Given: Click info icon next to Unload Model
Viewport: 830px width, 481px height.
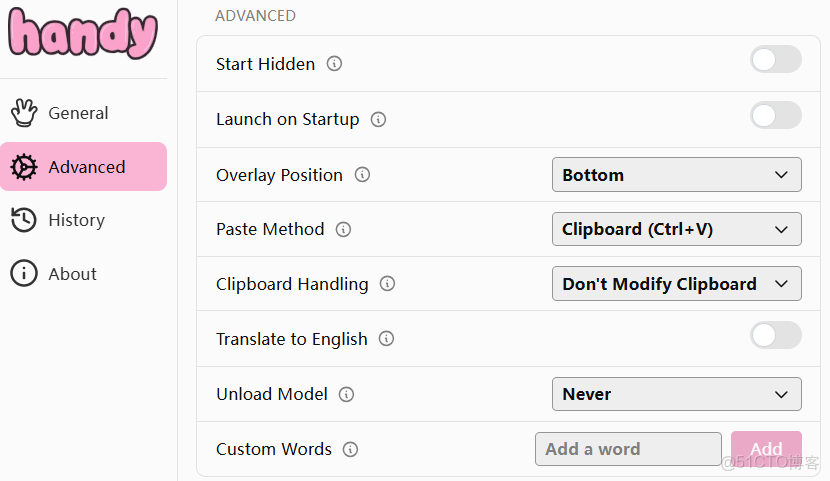Looking at the screenshot, I should point(347,394).
